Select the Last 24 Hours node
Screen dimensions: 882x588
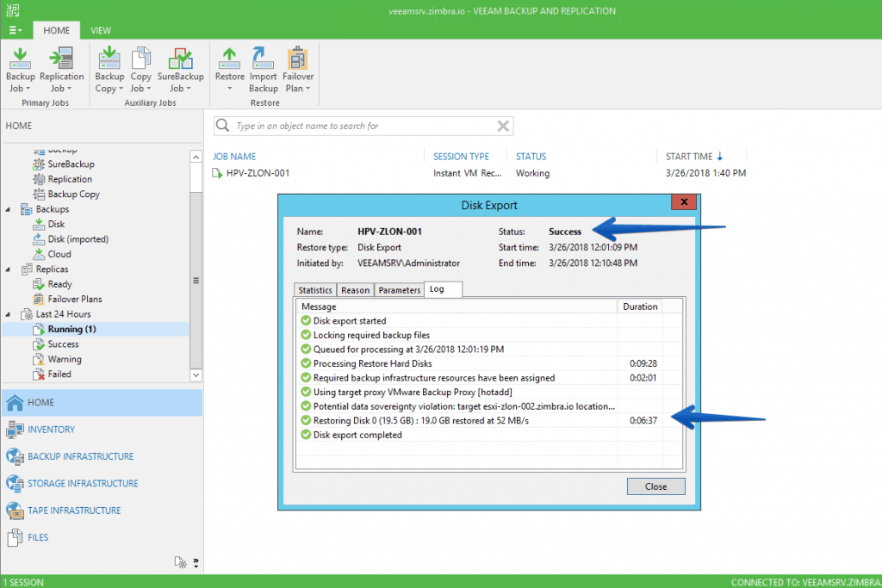pyautogui.click(x=63, y=314)
